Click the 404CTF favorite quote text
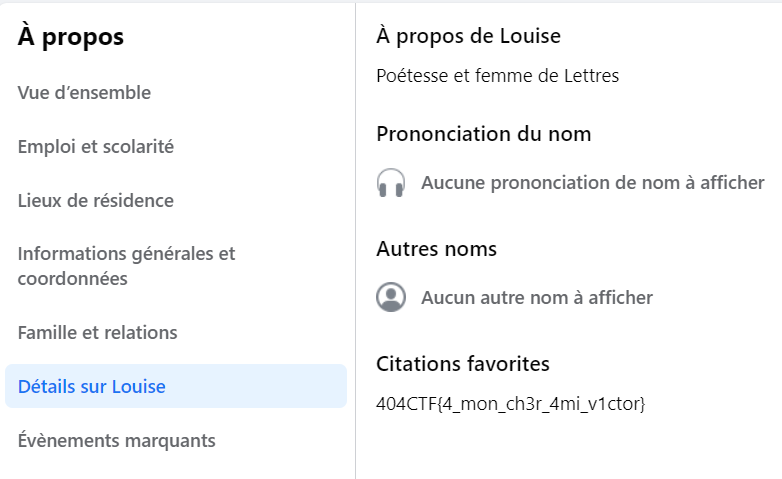This screenshot has height=479, width=782. (x=511, y=405)
